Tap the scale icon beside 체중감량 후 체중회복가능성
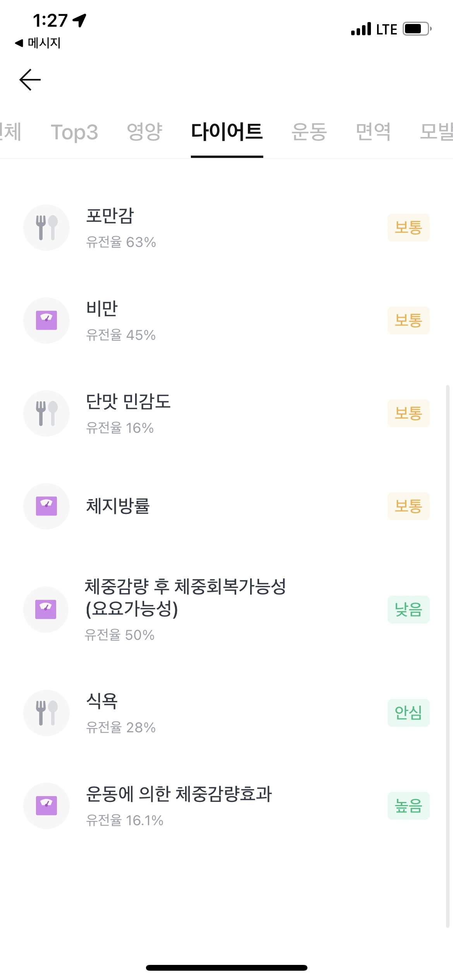Image resolution: width=453 pixels, height=980 pixels. 46,610
